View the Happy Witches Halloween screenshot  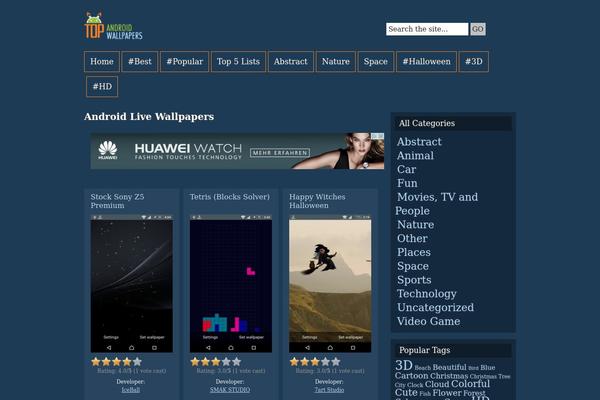coord(330,284)
